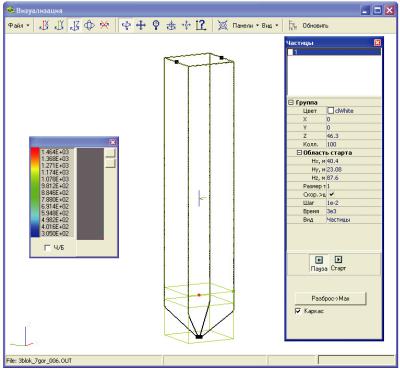This screenshot has width=400, height=369.
Task: Click the first red axis view icon
Action: point(44,25)
